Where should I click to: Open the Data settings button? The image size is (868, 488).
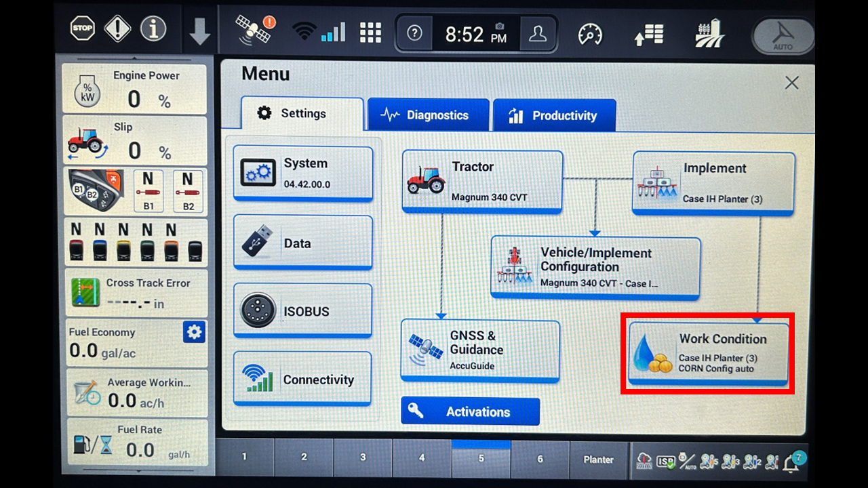click(x=303, y=242)
